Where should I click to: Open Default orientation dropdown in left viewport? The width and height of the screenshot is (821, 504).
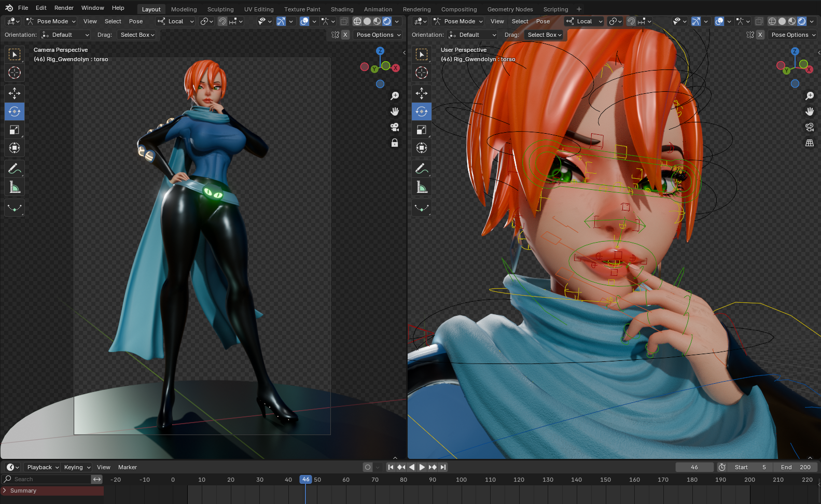point(65,35)
